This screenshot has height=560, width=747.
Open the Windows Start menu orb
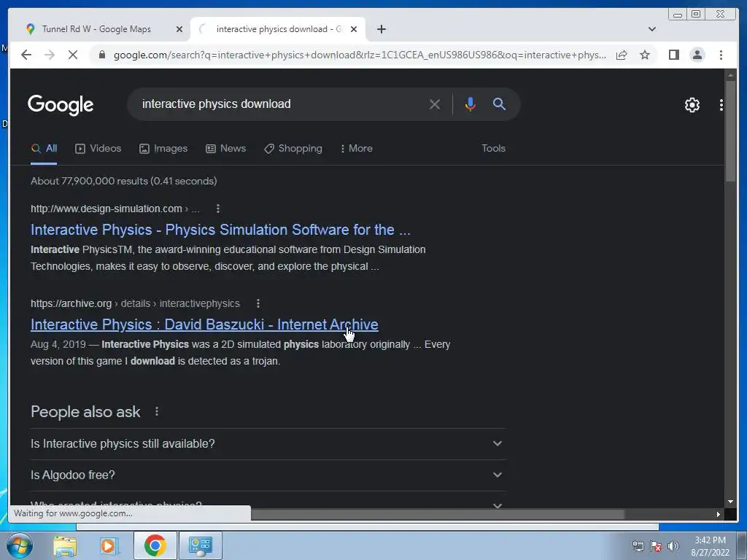[x=20, y=545]
